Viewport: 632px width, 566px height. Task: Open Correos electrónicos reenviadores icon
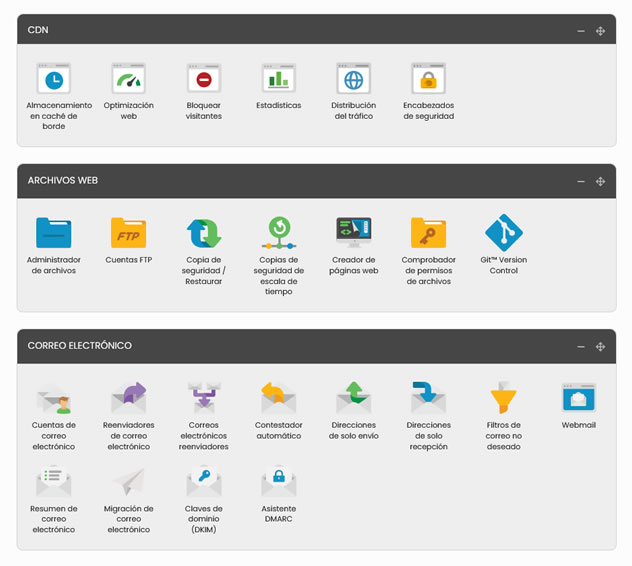click(204, 398)
